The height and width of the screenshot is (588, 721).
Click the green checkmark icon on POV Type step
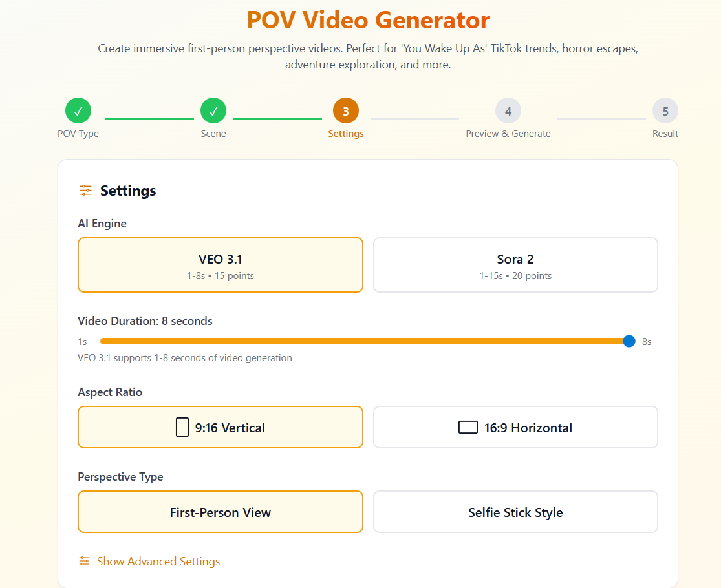point(78,110)
